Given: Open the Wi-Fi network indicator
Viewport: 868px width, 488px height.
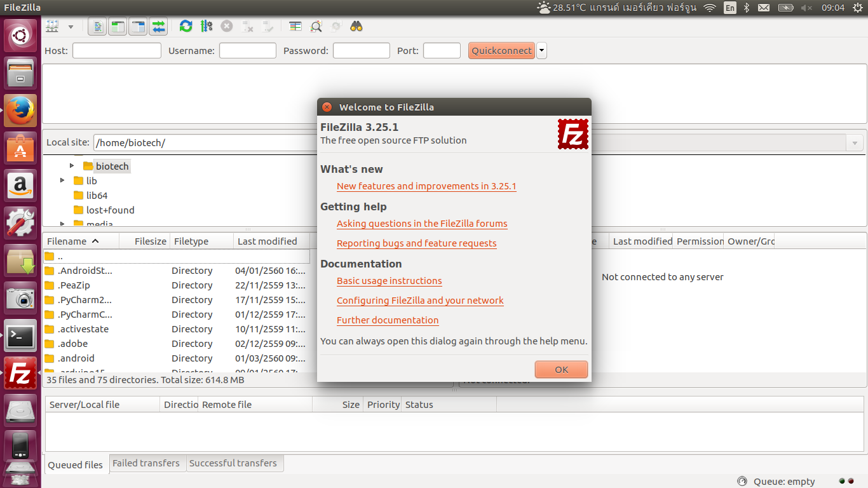Looking at the screenshot, I should (710, 8).
